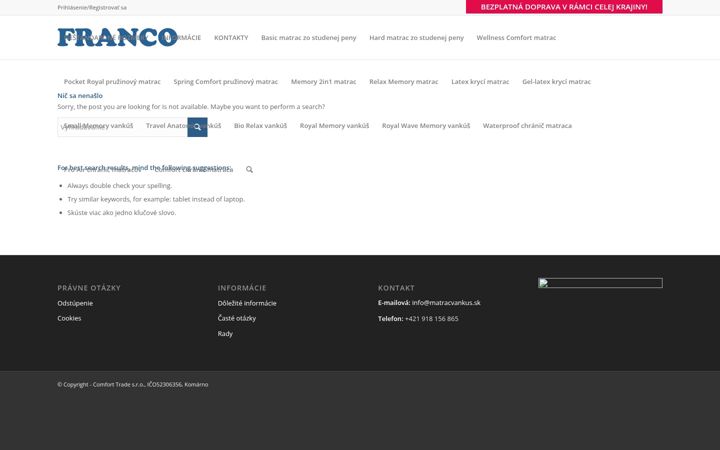Click 'Skúste viac ako jedno kľúčové slovo'
Screen dimensions: 720x450
(122, 213)
